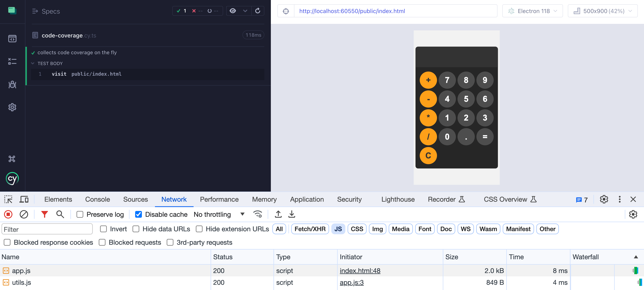Select the Sources tab in DevTools
The height and width of the screenshot is (290, 644).
point(135,200)
